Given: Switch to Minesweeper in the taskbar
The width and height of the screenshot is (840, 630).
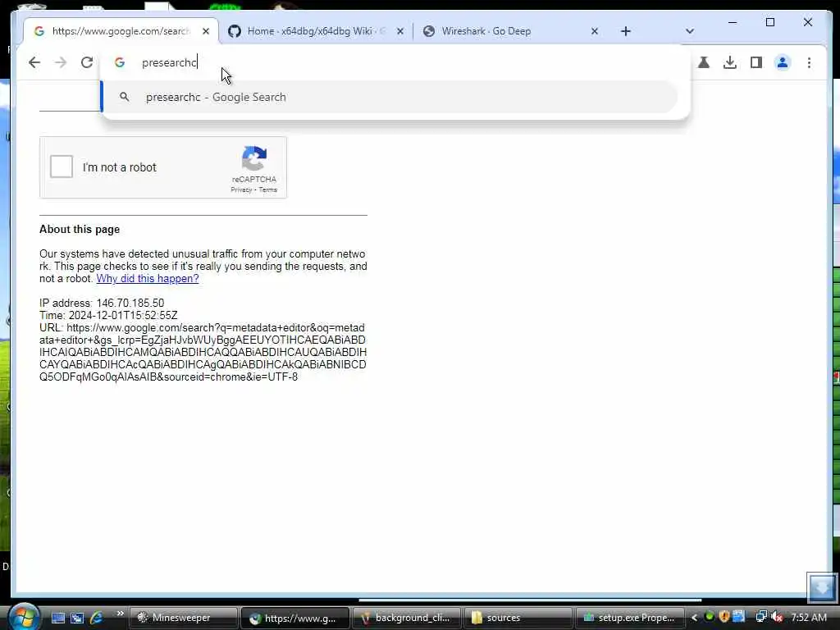Looking at the screenshot, I should pyautogui.click(x=183, y=618).
